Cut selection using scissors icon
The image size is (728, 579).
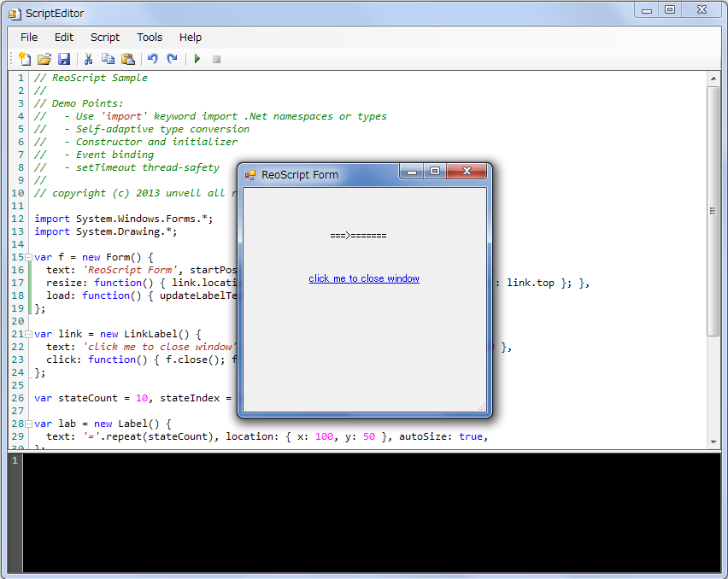(x=88, y=59)
